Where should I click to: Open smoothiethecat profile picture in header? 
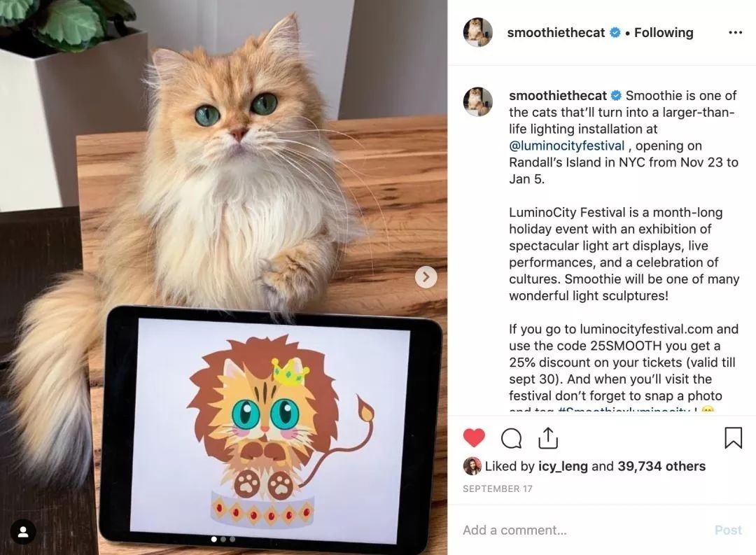point(478,32)
